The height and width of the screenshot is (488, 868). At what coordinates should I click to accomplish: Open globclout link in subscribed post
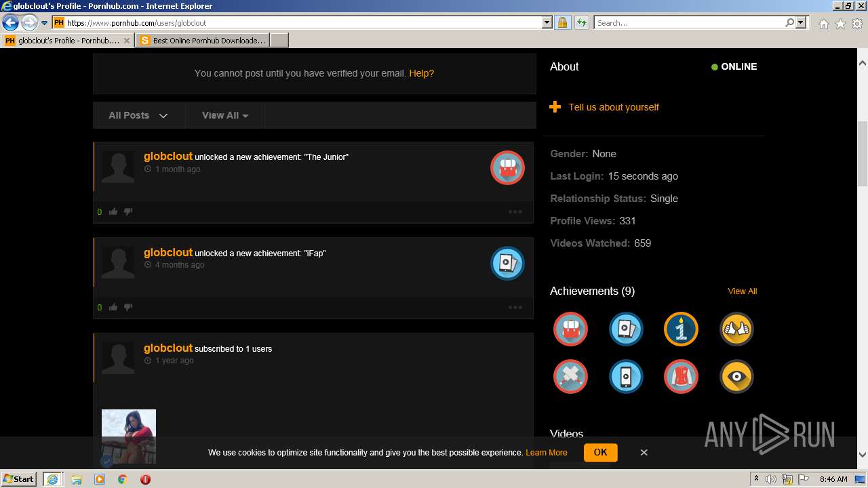(168, 348)
